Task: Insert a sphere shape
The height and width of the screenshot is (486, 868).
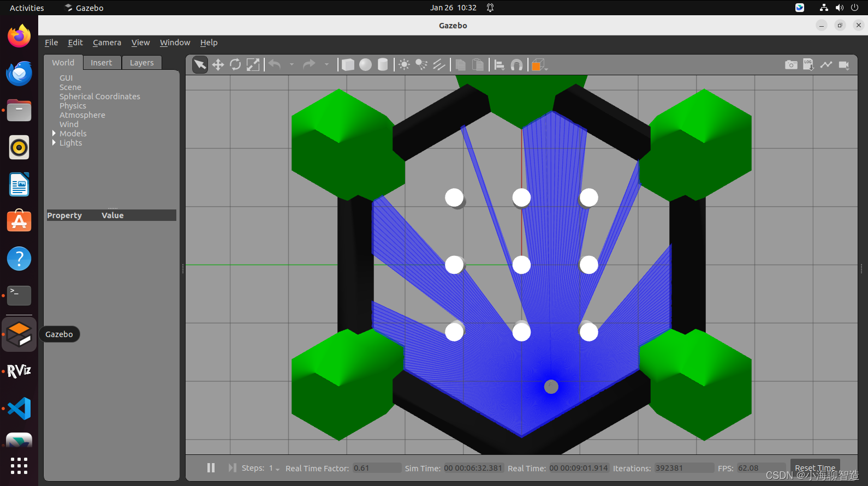Action: click(365, 65)
